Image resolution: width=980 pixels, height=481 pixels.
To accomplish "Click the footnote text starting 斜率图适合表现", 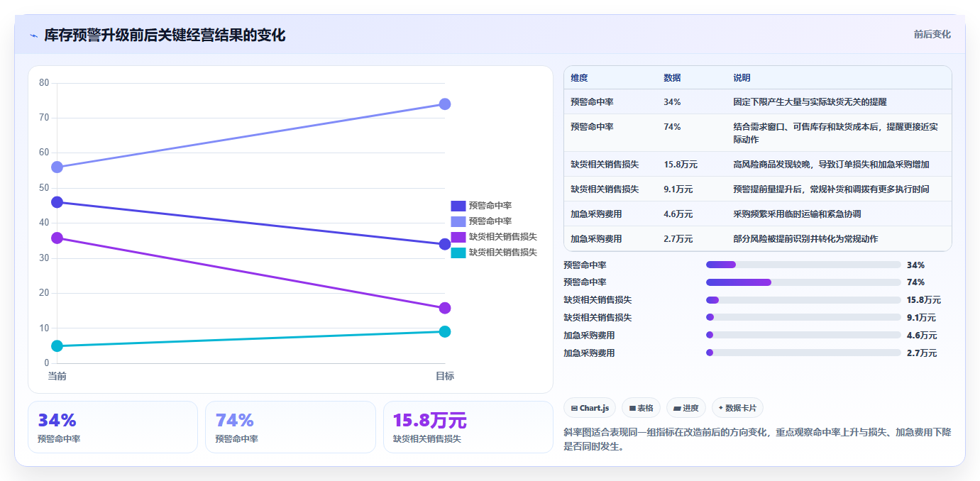I will point(757,439).
